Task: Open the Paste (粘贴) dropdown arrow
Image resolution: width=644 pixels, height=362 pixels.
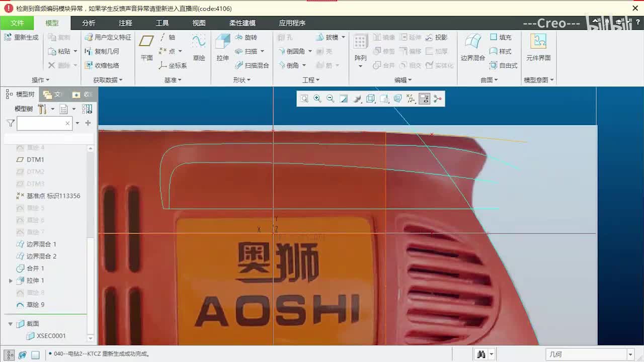Action: 75,51
